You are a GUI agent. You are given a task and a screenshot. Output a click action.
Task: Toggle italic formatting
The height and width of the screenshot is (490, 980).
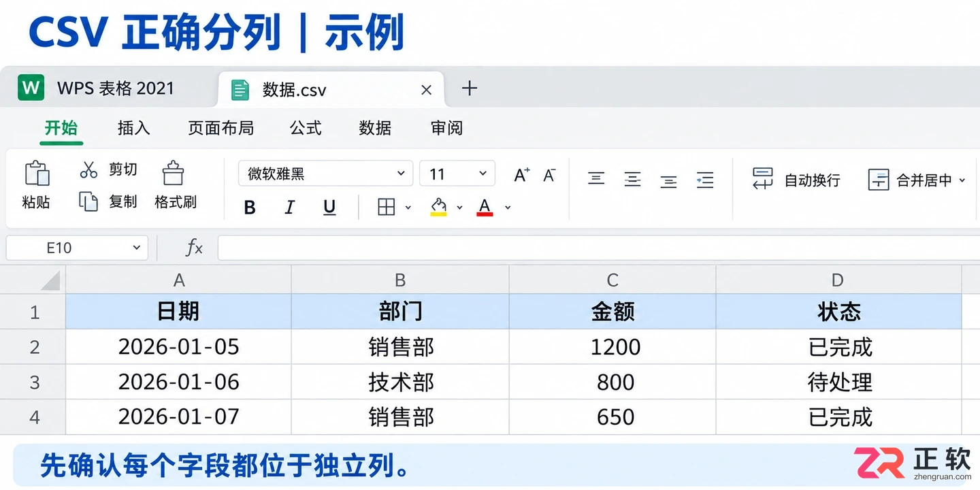(290, 208)
